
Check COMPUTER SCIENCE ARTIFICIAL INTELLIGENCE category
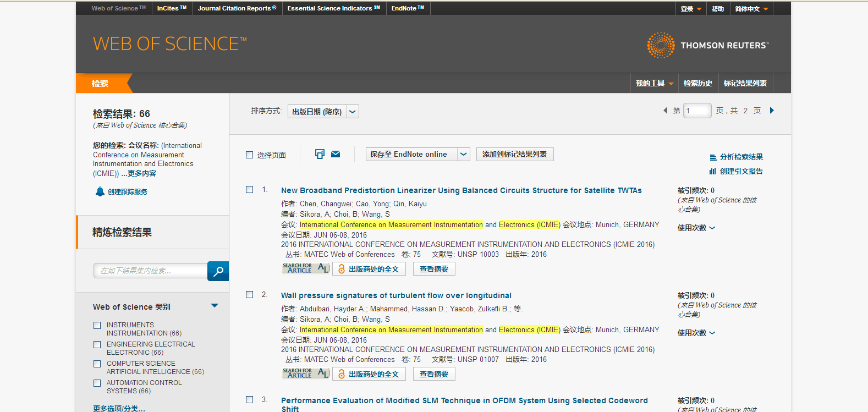coord(97,364)
